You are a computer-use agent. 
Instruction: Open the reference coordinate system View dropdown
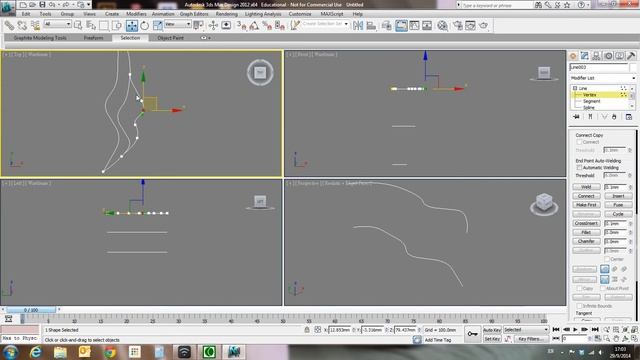click(x=177, y=24)
